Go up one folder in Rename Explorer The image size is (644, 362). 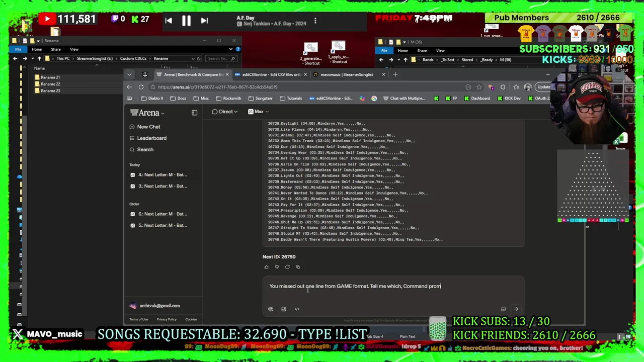[39, 59]
